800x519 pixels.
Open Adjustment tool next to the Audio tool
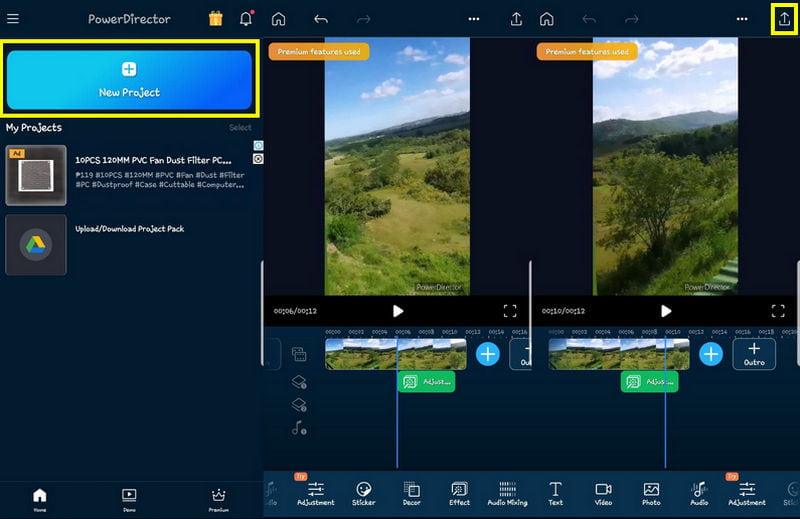click(x=747, y=493)
